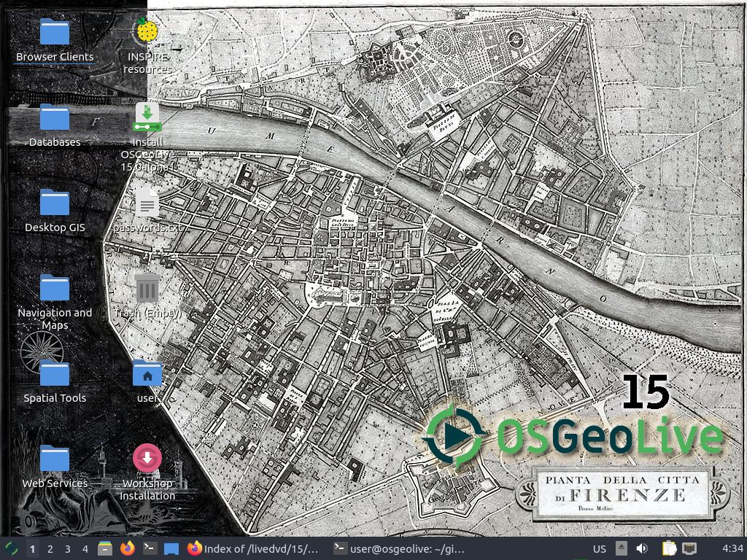This screenshot has height=560, width=747.
Task: Select the Desktop GIS folder
Action: (55, 203)
